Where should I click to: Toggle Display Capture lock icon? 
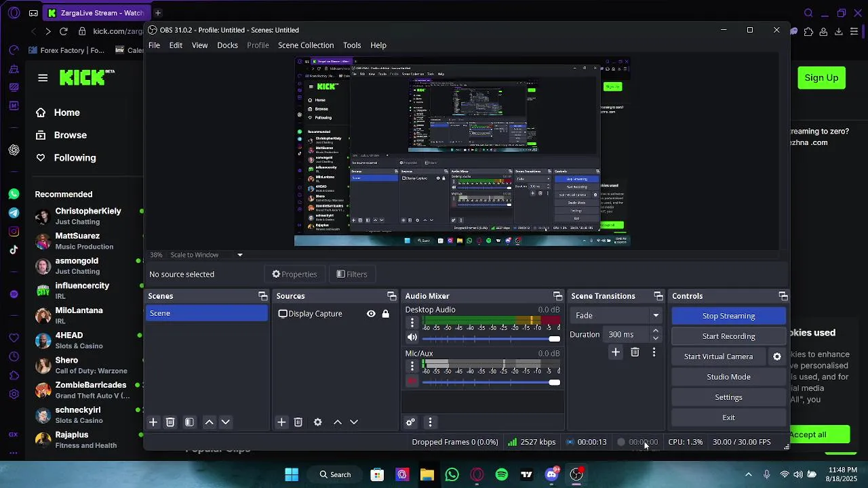tap(386, 314)
